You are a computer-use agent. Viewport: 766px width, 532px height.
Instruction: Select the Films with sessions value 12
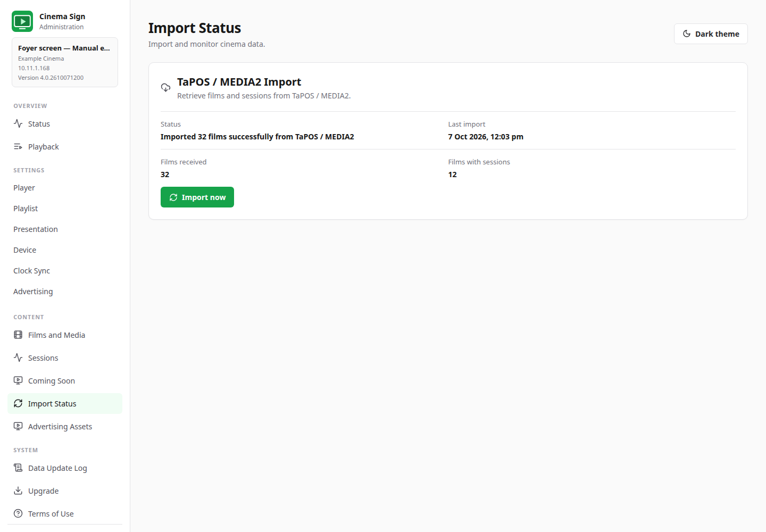point(452,174)
